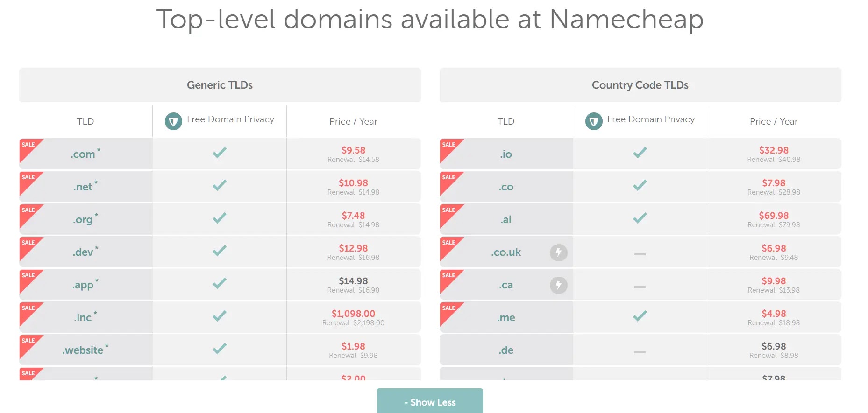868x413 pixels.
Task: Click the privacy checkmark in the .net row
Action: (220, 185)
